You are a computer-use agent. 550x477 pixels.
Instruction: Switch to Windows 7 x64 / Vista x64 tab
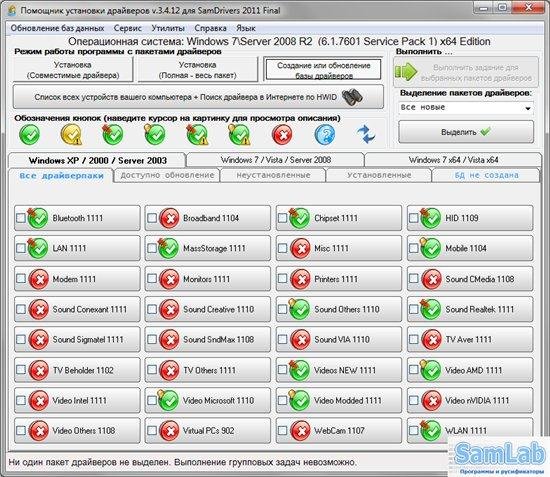(x=453, y=160)
